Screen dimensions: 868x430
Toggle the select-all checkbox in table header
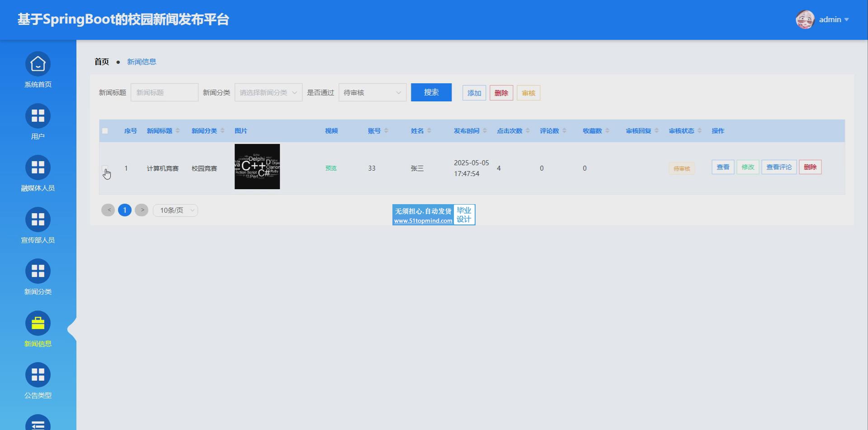click(105, 131)
